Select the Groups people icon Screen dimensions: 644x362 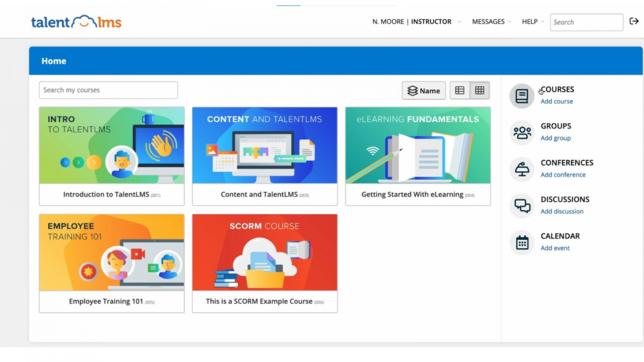tap(521, 132)
